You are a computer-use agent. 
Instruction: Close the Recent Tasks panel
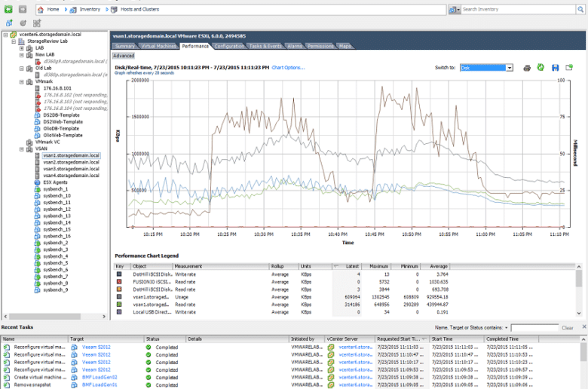click(x=584, y=326)
